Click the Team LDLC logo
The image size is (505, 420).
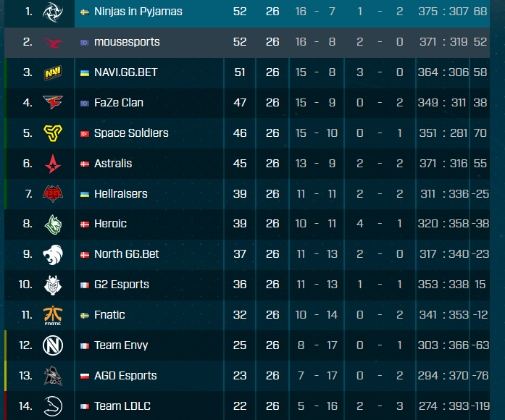point(53,406)
